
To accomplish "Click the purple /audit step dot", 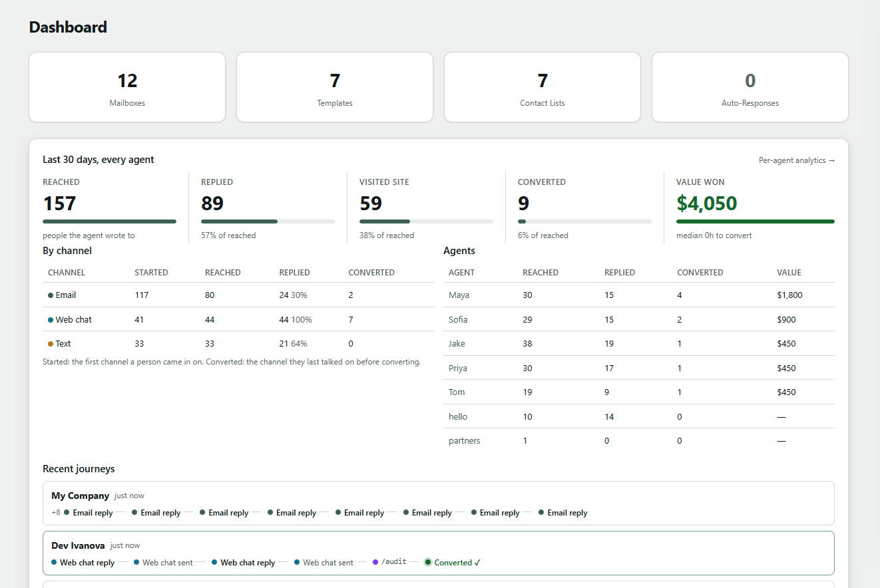I will (x=375, y=562).
